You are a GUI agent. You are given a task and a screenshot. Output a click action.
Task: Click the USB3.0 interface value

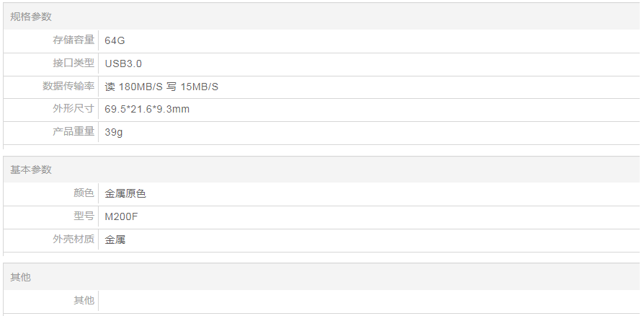pos(123,63)
